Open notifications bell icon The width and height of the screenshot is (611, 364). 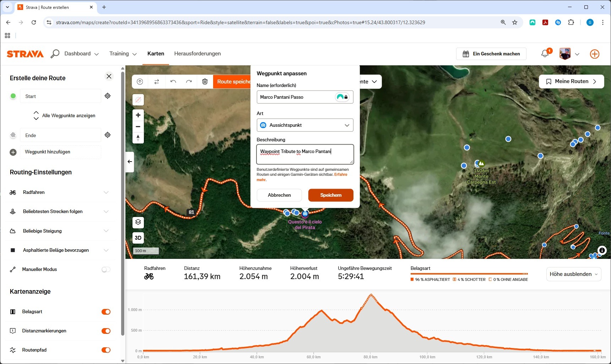click(545, 54)
